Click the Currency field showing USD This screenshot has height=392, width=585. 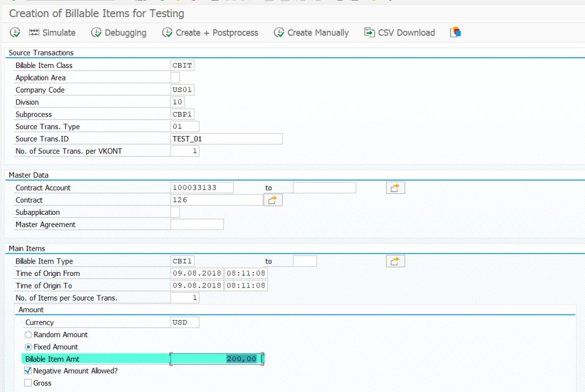pos(184,322)
